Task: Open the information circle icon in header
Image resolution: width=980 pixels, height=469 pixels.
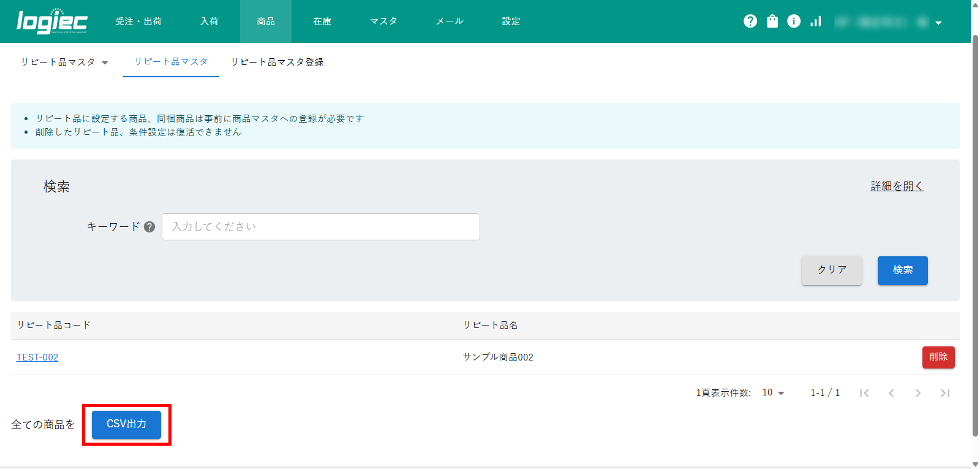Action: 794,21
